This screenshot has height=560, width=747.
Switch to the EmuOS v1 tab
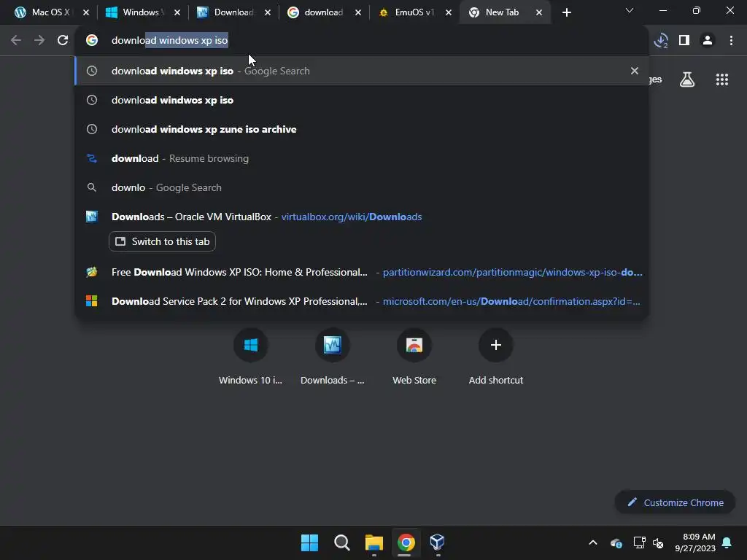[x=414, y=12]
